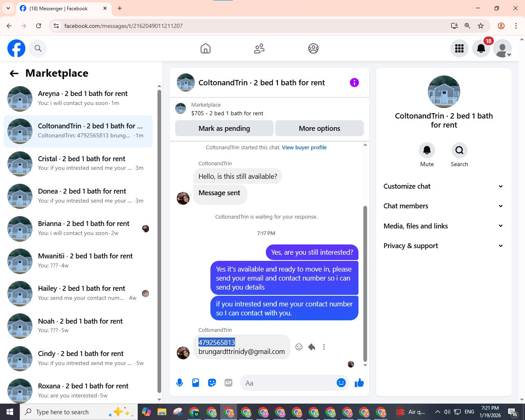
Task: Select the Messenger | Facebook browser tab
Action: tap(64, 8)
